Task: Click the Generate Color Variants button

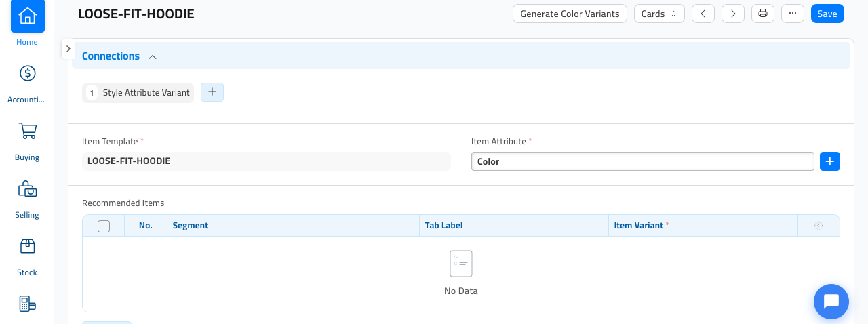Action: [x=570, y=14]
